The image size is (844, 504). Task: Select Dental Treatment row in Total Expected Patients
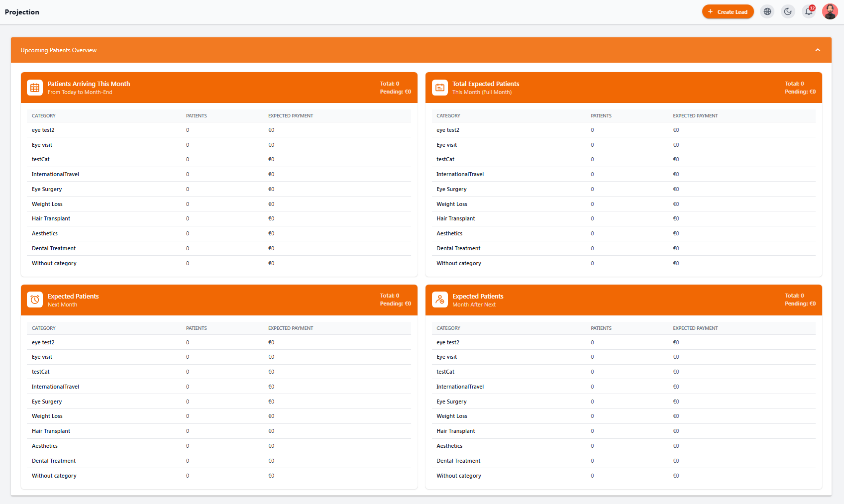(x=624, y=248)
